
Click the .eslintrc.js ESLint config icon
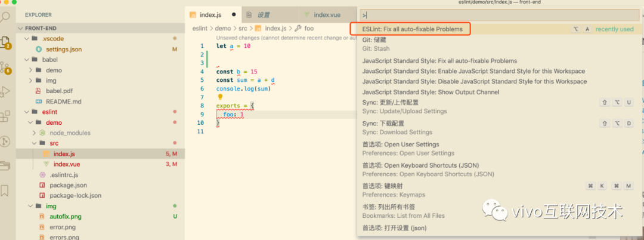(42, 175)
